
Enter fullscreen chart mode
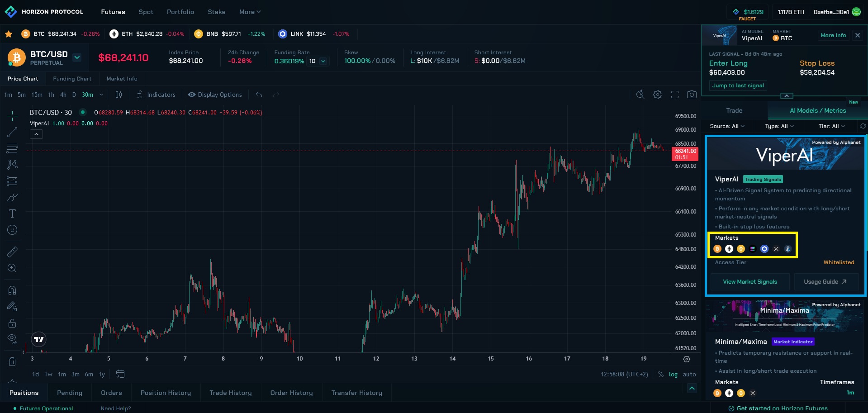(x=675, y=95)
